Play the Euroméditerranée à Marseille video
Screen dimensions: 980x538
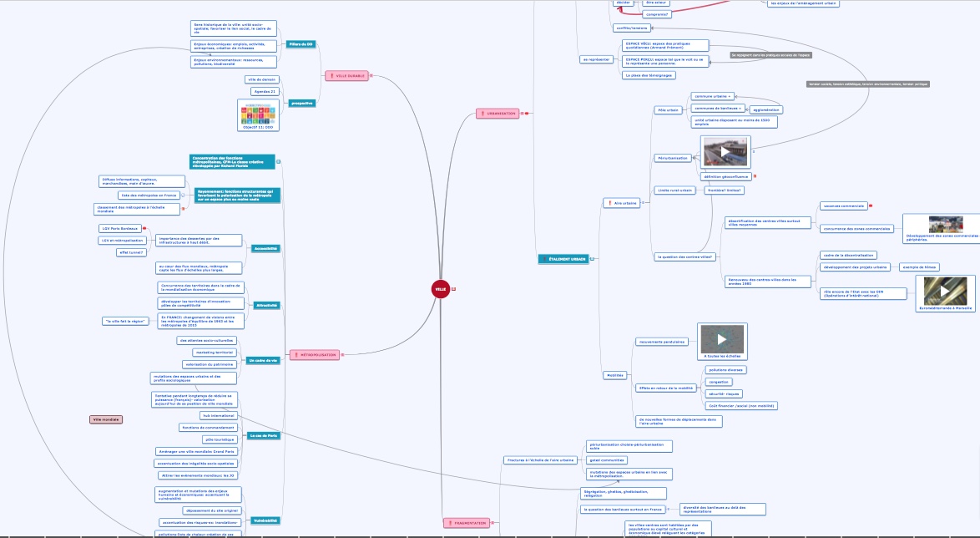pyautogui.click(x=945, y=291)
